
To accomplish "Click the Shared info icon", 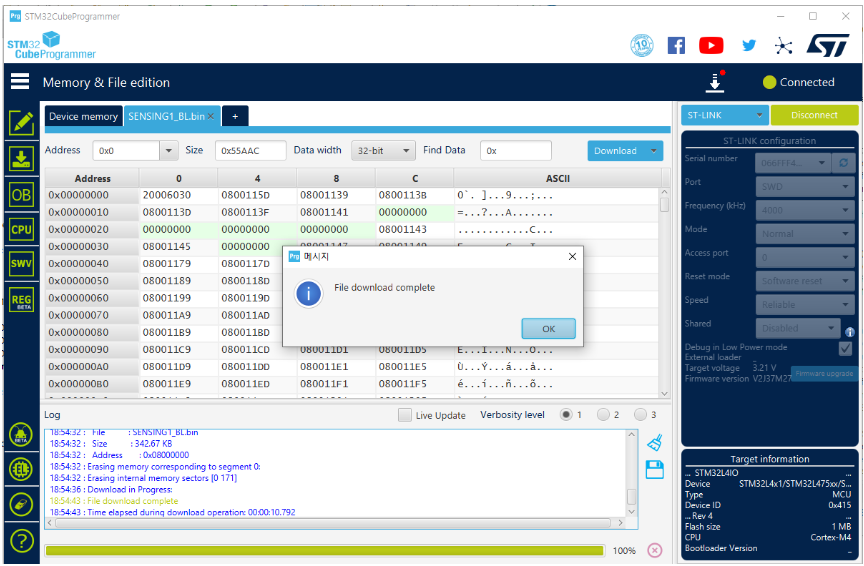I will tap(850, 332).
